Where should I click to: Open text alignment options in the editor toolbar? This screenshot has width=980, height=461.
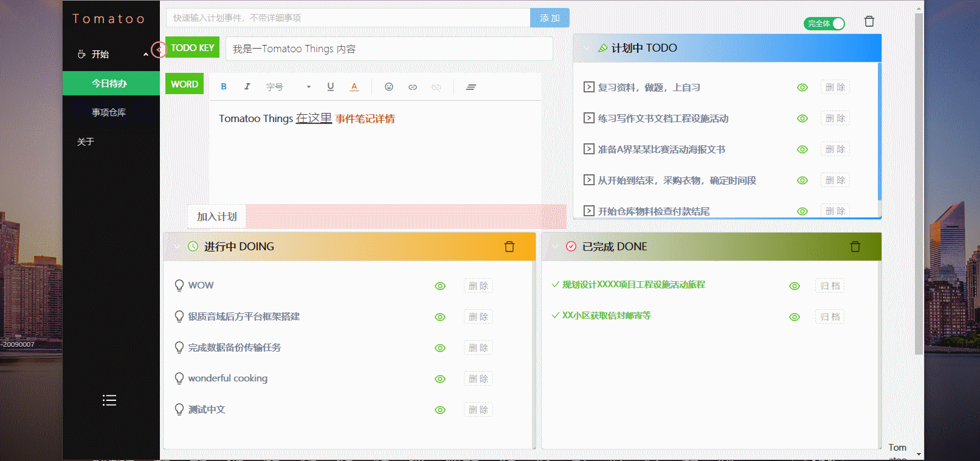471,87
